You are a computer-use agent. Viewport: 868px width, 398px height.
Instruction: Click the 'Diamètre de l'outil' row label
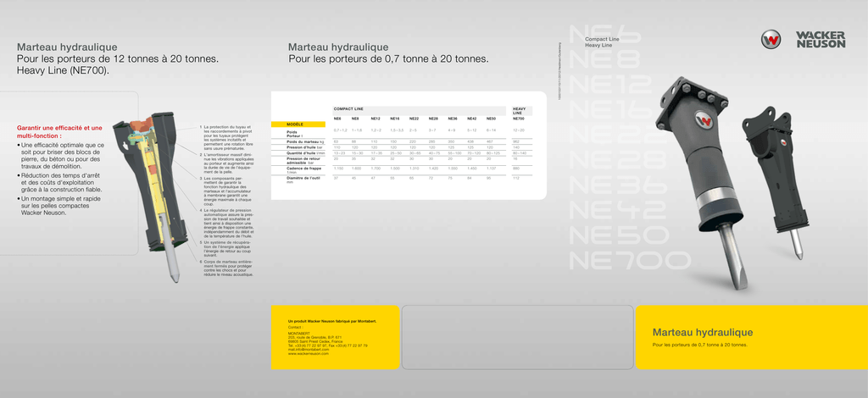pos(303,179)
